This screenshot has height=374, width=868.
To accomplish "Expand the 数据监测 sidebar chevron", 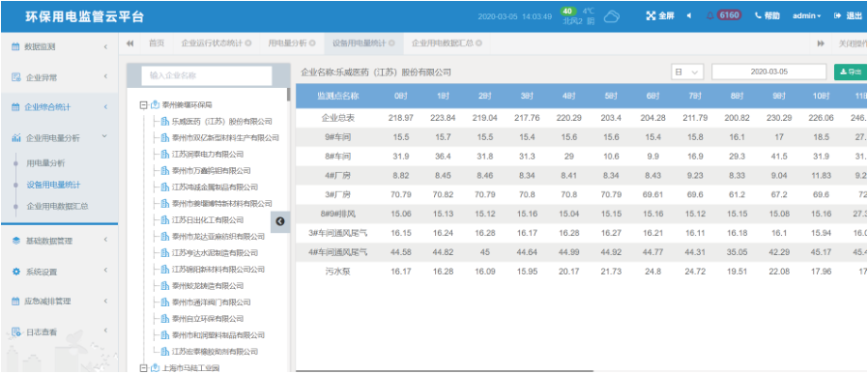I will click(105, 47).
